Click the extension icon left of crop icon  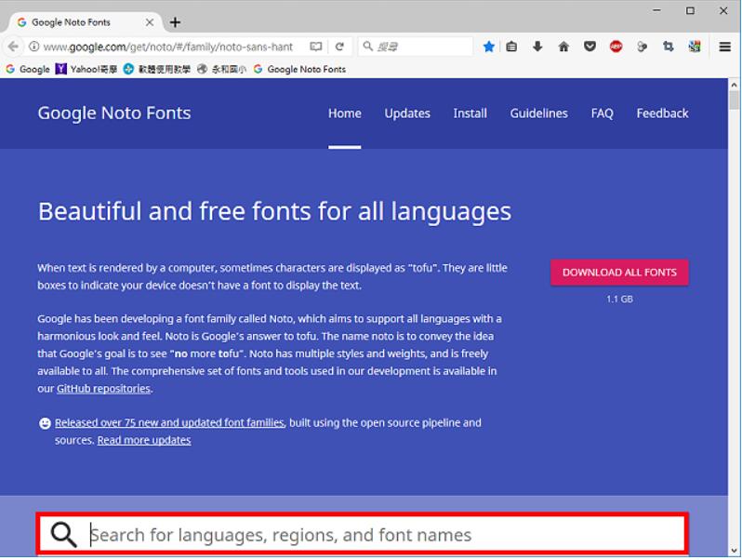click(643, 47)
